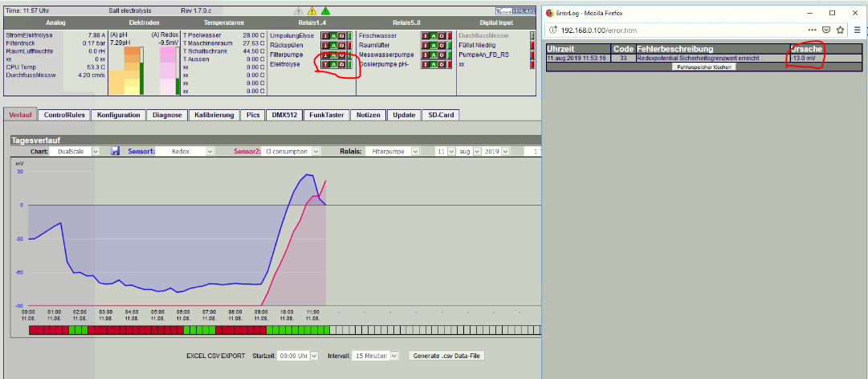This screenshot has height=379, width=868.
Task: Select the Verlauf tab
Action: coord(21,115)
